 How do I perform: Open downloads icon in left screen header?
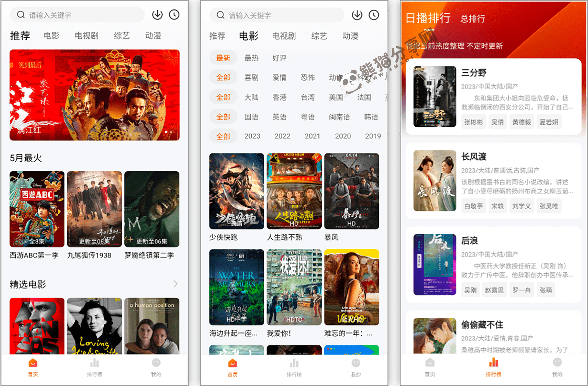pyautogui.click(x=157, y=14)
